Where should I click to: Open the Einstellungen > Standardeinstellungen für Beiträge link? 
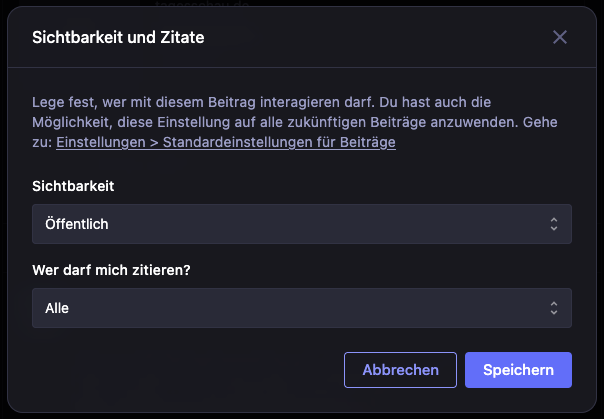(226, 142)
